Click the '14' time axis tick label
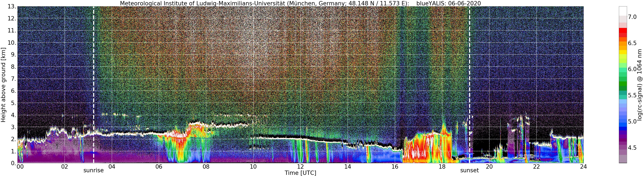 (x=347, y=167)
